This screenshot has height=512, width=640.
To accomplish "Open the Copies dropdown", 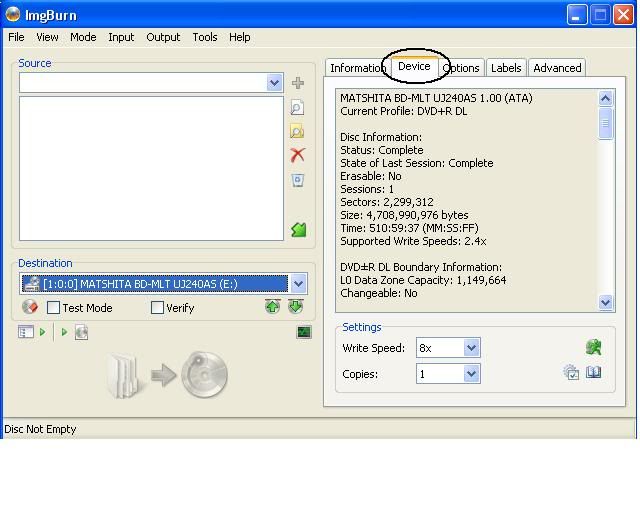I will point(472,374).
